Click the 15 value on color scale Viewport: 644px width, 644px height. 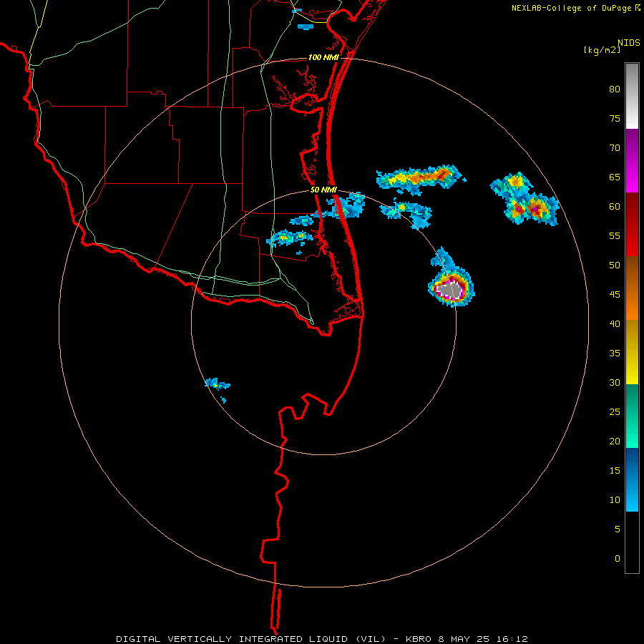[615, 471]
